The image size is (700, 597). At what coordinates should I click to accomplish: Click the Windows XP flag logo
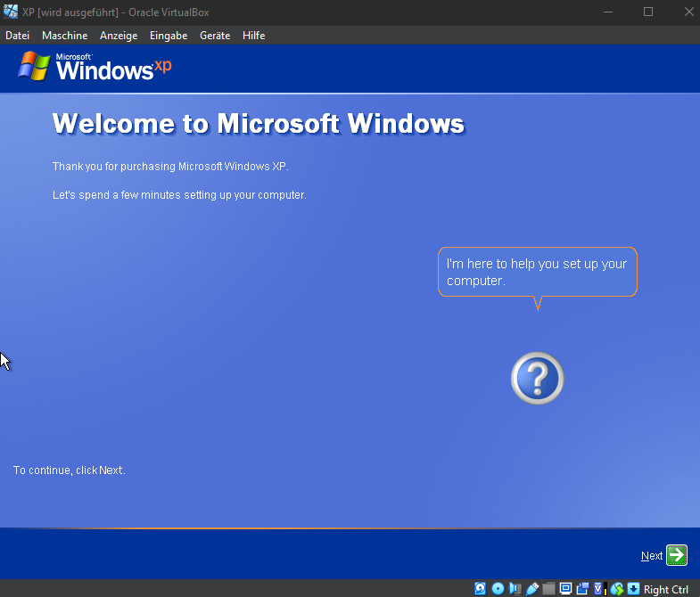click(x=34, y=66)
